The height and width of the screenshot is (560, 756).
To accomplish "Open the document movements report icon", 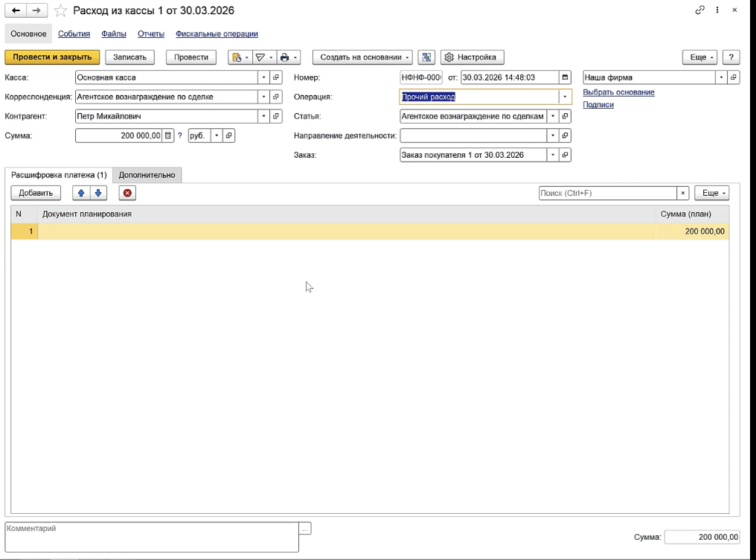I will pyautogui.click(x=237, y=57).
